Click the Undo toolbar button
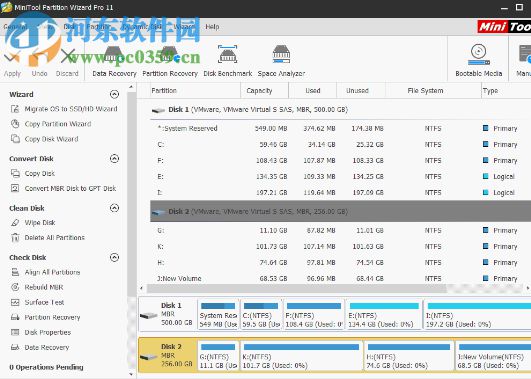Image resolution: width=531 pixels, height=379 pixels. [39, 63]
